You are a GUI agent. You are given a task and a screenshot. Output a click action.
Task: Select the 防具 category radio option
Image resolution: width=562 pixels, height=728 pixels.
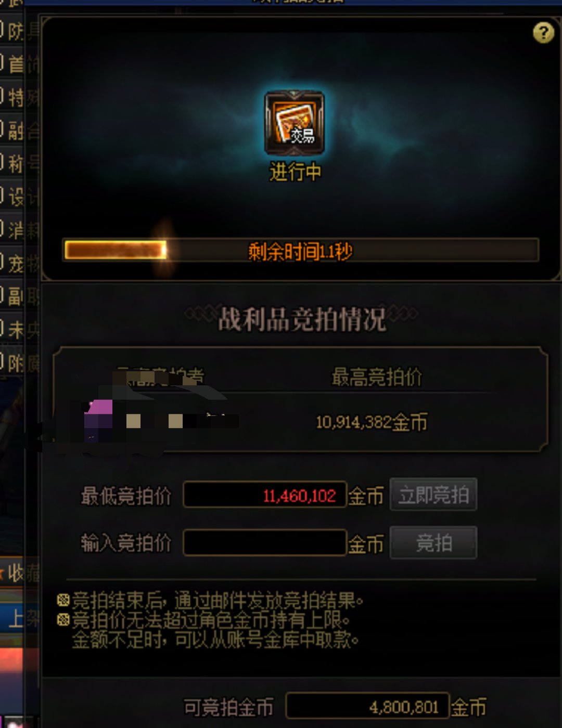2,31
